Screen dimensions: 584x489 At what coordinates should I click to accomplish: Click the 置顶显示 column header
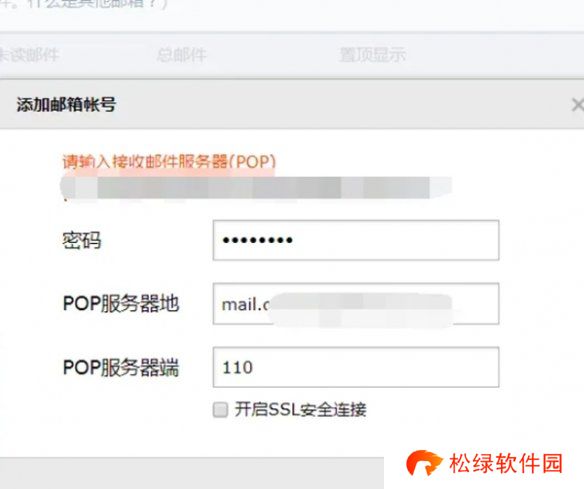(372, 55)
